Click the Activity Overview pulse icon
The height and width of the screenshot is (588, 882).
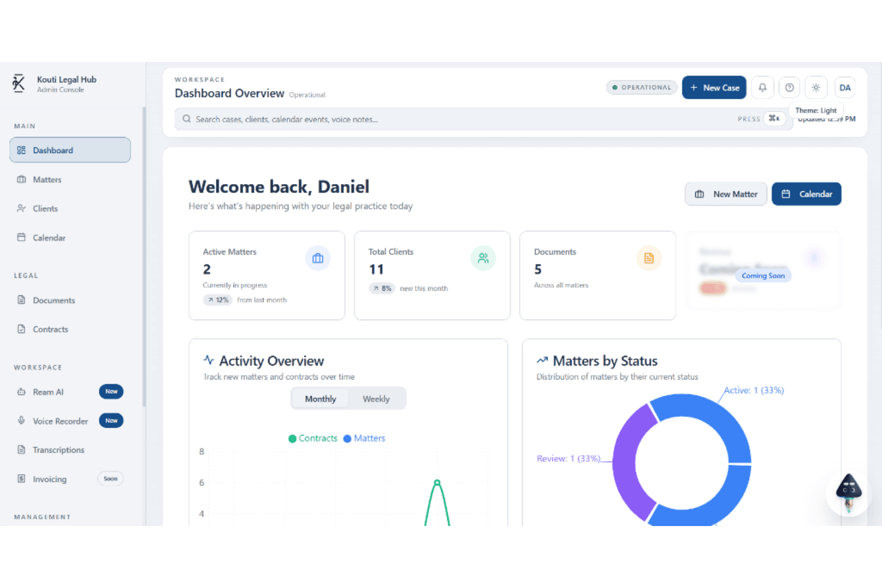coord(209,360)
